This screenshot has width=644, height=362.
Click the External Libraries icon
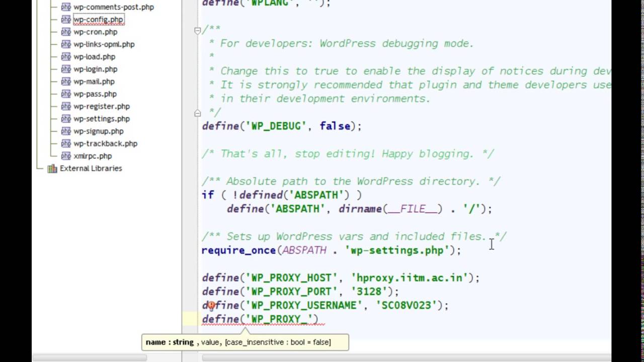(52, 168)
